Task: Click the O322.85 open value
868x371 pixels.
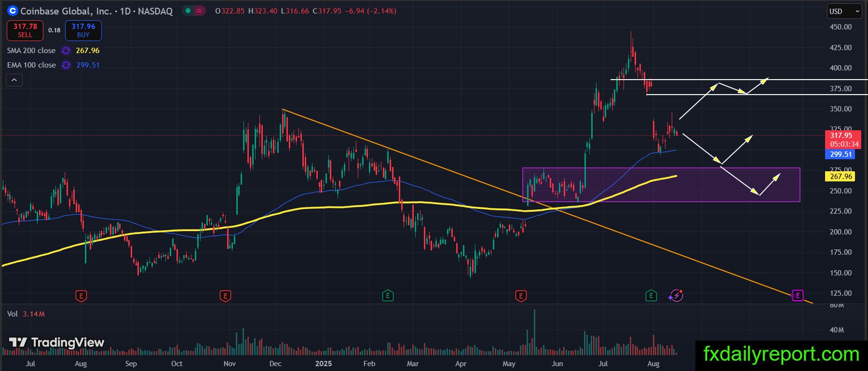Action: coord(230,11)
